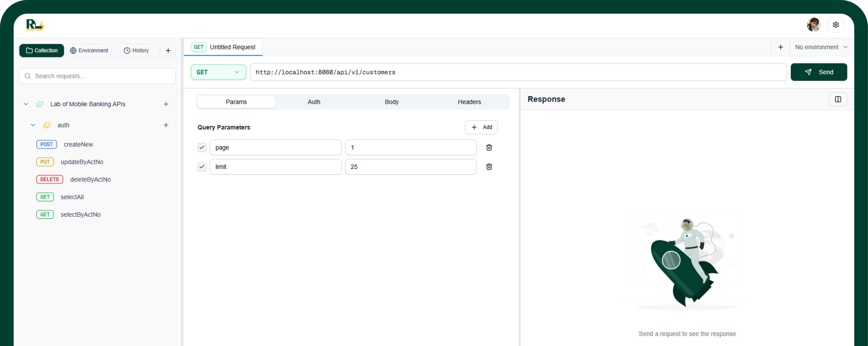Click the user profile avatar
This screenshot has height=346, width=868.
pyautogui.click(x=813, y=25)
